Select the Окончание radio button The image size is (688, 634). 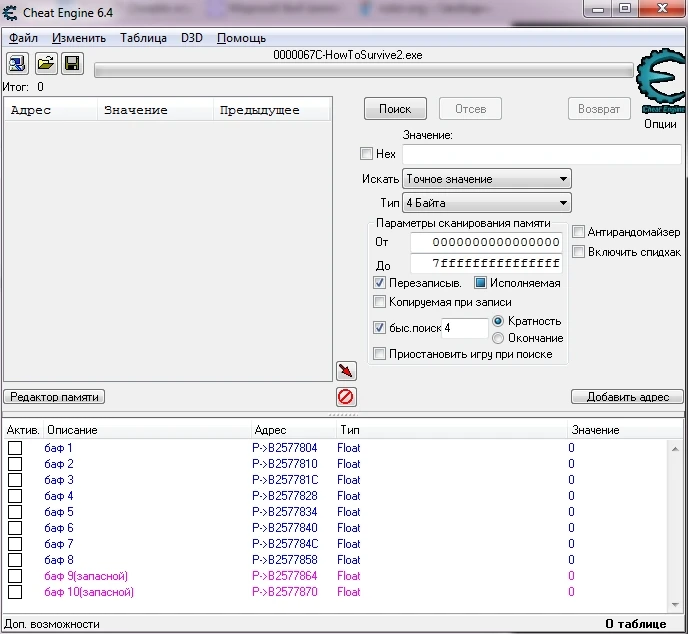coord(498,338)
